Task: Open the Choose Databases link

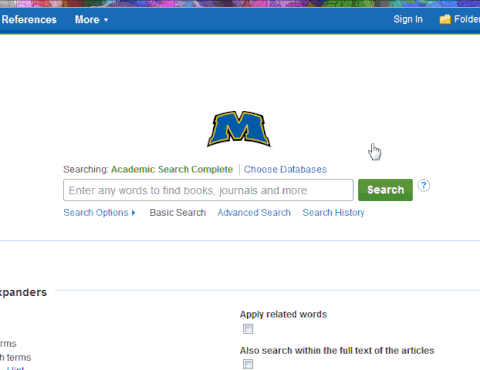Action: point(285,169)
